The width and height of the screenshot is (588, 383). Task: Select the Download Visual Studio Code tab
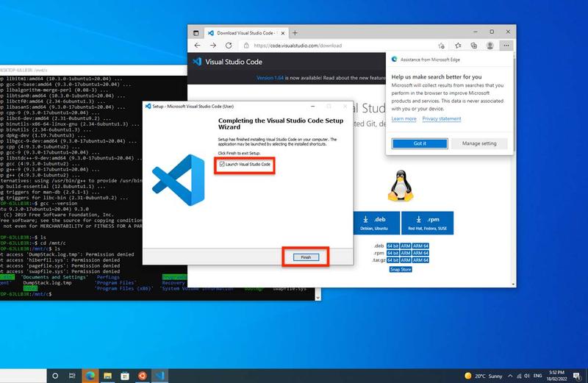[247, 33]
